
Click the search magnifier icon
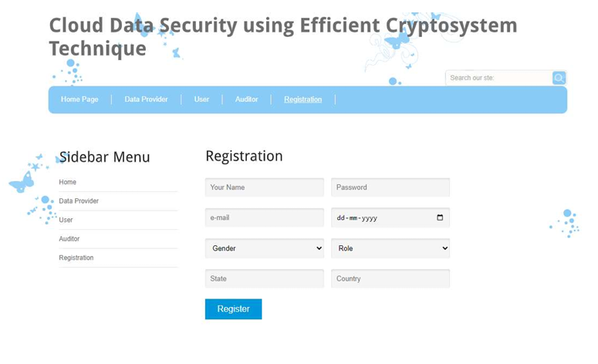[x=559, y=78]
